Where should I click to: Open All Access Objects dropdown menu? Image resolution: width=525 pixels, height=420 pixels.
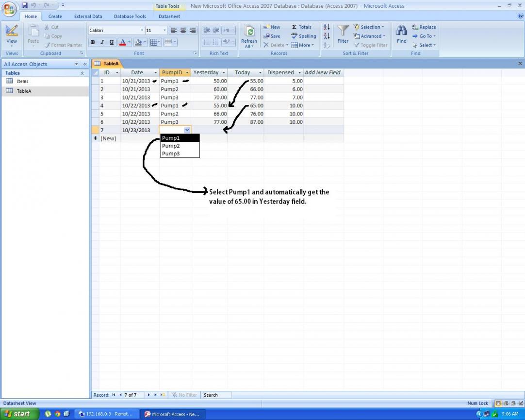point(76,64)
